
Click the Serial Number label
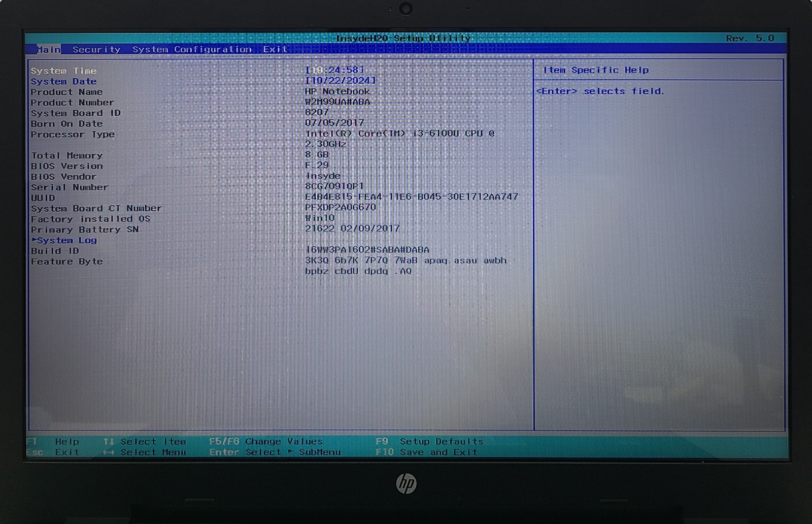[70, 187]
